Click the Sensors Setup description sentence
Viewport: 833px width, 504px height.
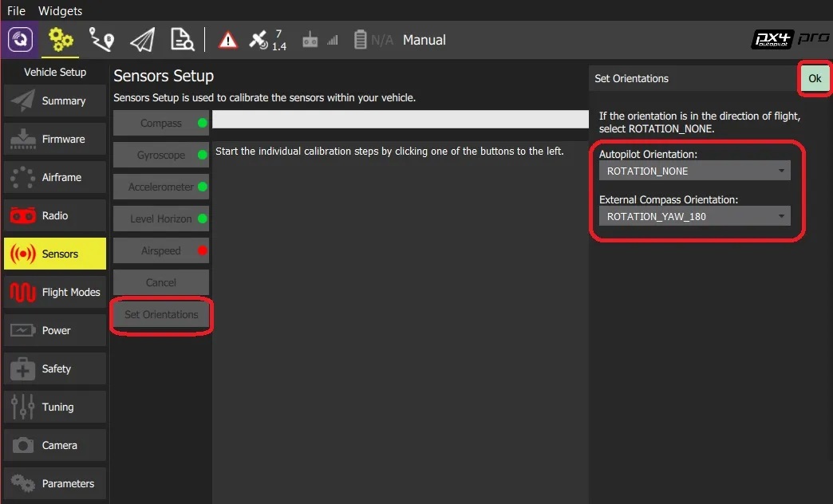tap(265, 98)
